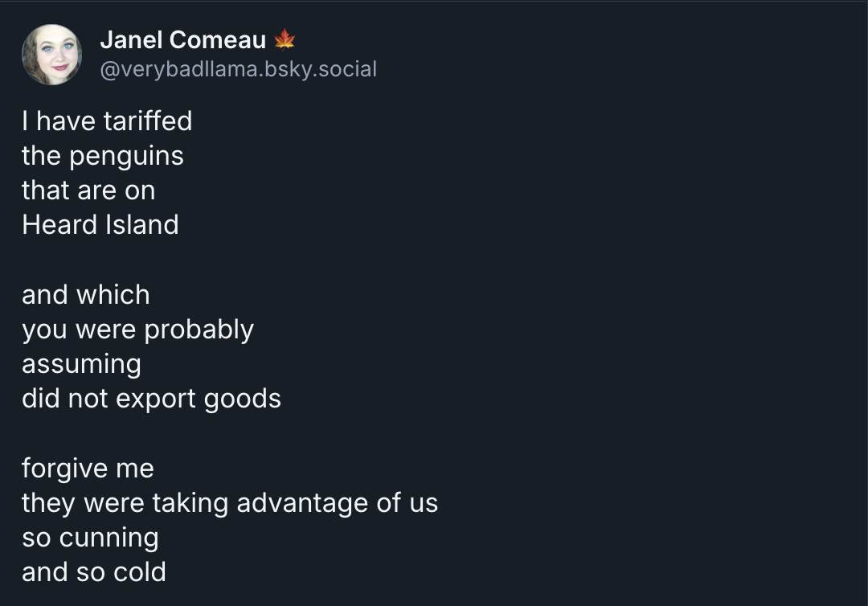Image resolution: width=868 pixels, height=606 pixels.
Task: Click the word 'taking' in the post
Action: [x=190, y=504]
